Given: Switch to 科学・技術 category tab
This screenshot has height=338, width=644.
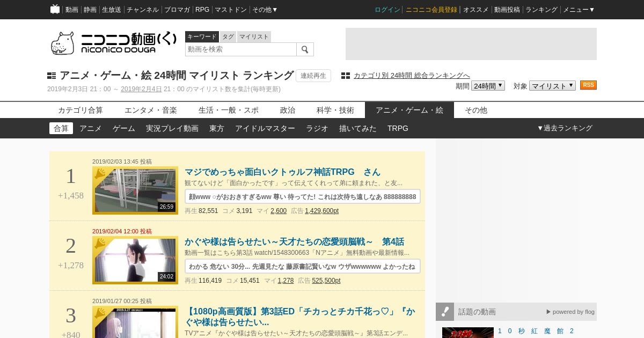Looking at the screenshot, I should point(335,110).
